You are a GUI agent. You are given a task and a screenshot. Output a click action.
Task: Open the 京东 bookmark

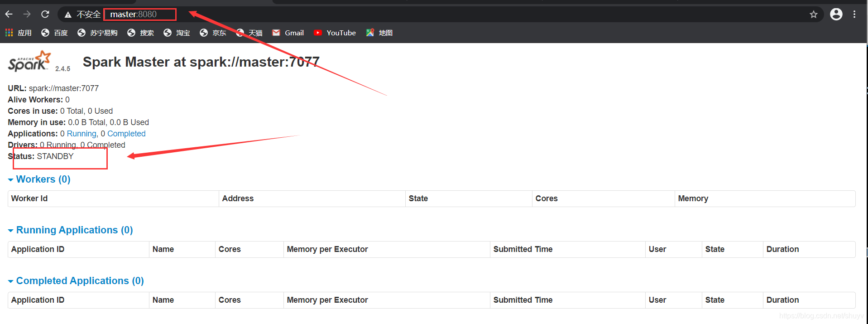point(213,33)
